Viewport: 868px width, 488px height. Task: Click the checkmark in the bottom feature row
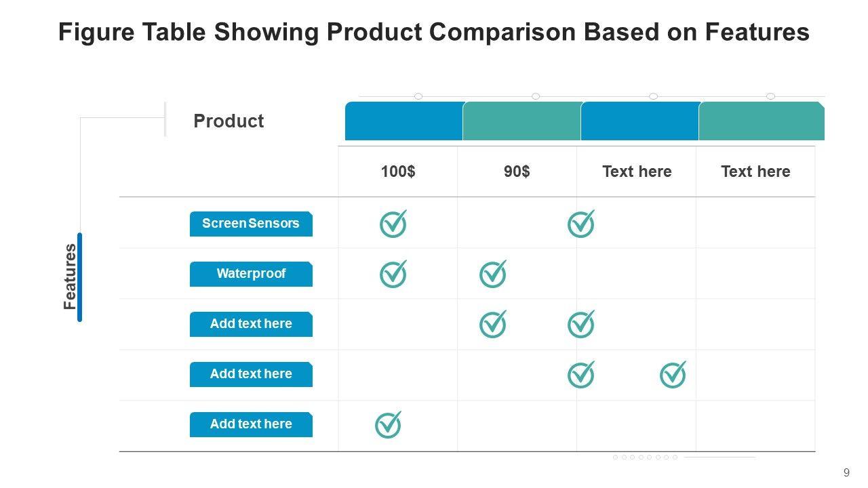(x=388, y=425)
